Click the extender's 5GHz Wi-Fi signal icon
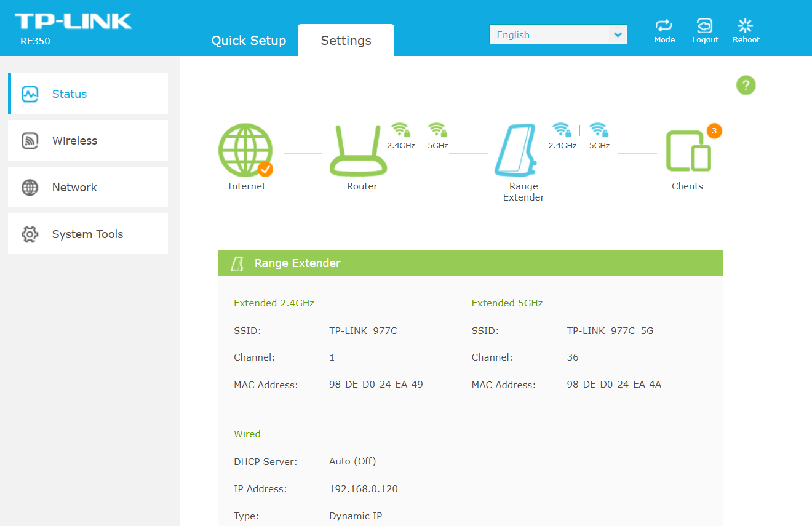812x526 pixels. 599,130
